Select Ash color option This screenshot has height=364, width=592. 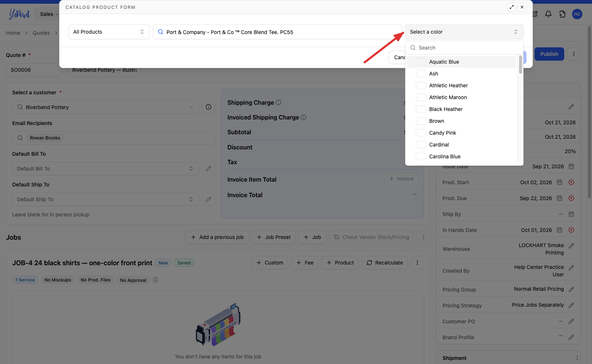click(x=461, y=74)
